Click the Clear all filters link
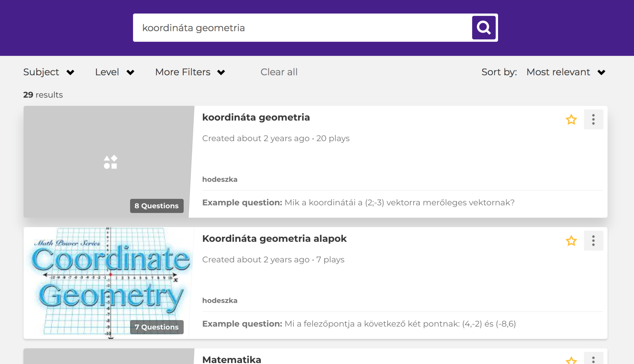The height and width of the screenshot is (364, 634). coord(279,72)
